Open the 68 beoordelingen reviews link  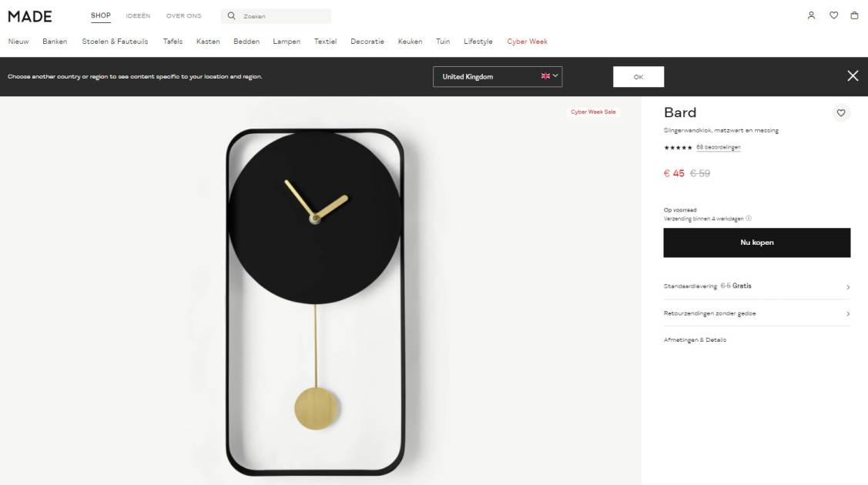(x=718, y=147)
